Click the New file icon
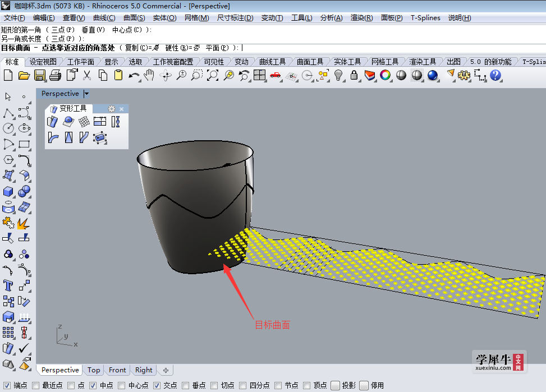 (x=8, y=75)
